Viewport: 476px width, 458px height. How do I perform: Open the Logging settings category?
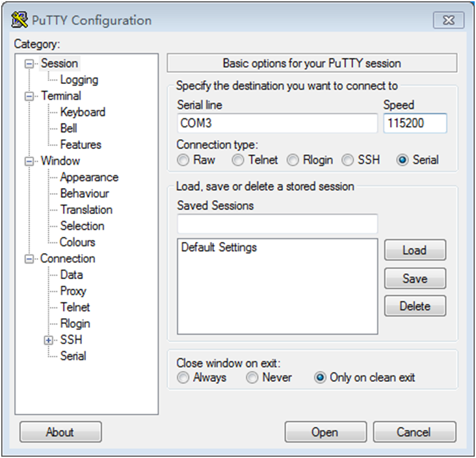(x=79, y=80)
